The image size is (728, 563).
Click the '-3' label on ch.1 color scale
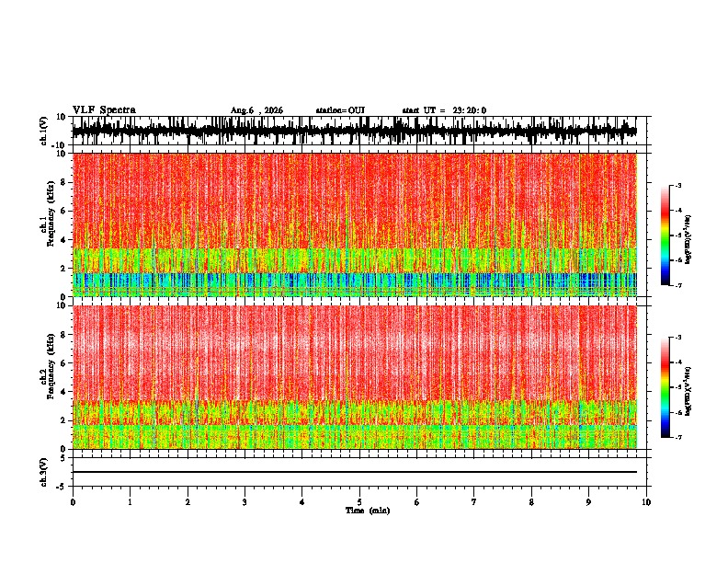677,185
